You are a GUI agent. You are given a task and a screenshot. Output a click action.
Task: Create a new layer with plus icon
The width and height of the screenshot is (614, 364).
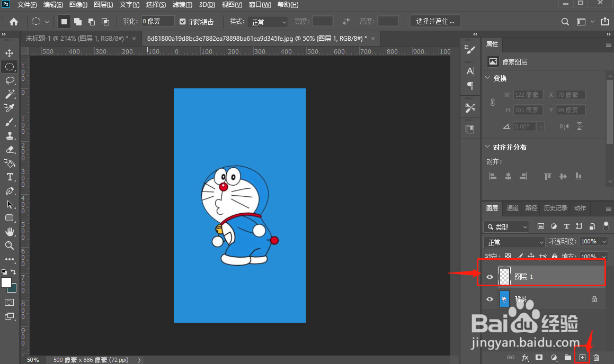click(x=582, y=357)
